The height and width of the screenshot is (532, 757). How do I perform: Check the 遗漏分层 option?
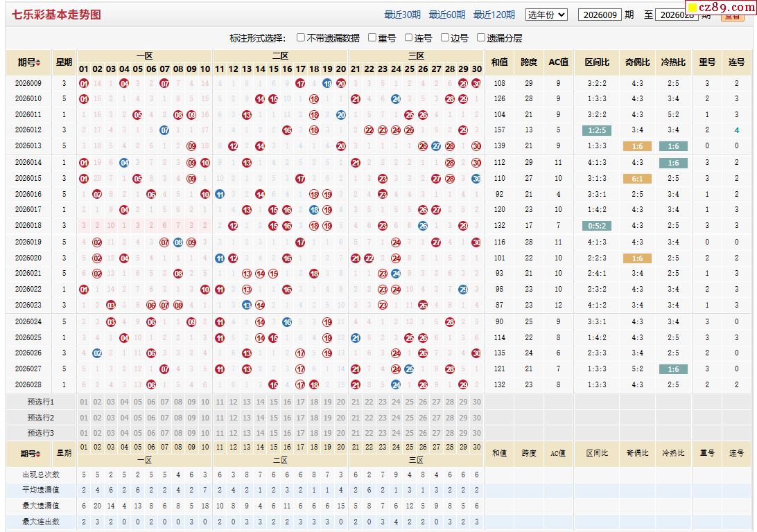click(481, 38)
